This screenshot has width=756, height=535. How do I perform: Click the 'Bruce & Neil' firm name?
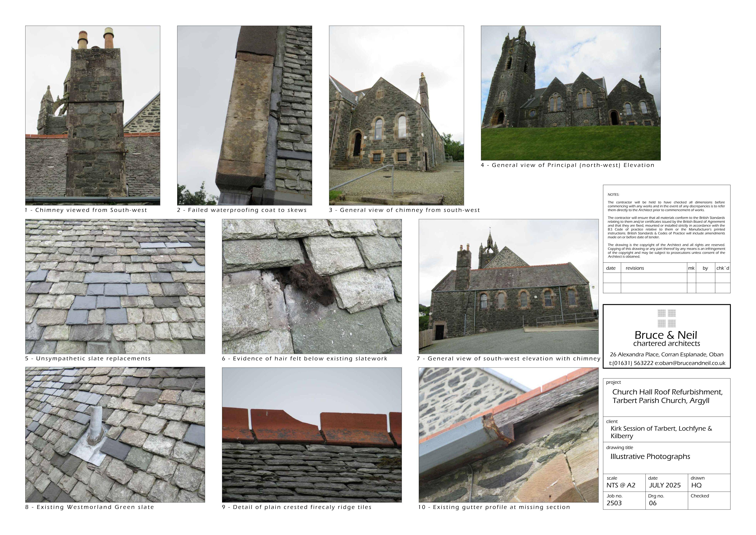pyautogui.click(x=666, y=335)
